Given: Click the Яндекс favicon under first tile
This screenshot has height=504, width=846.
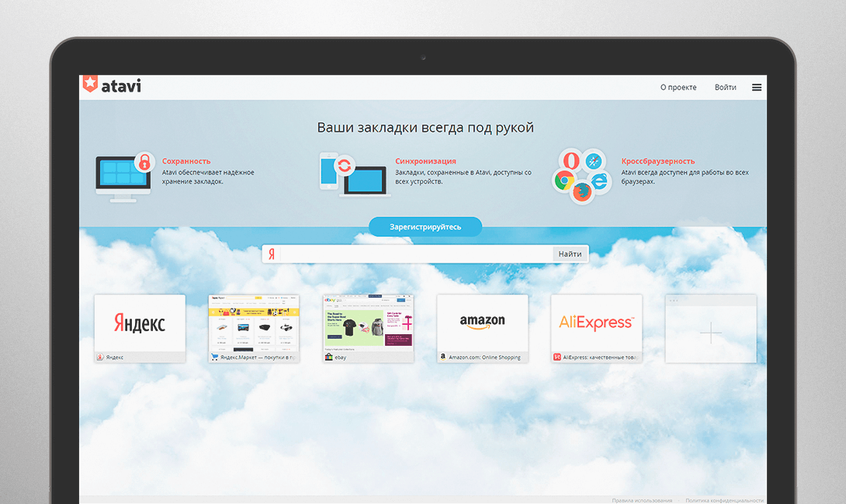Looking at the screenshot, I should 100,357.
